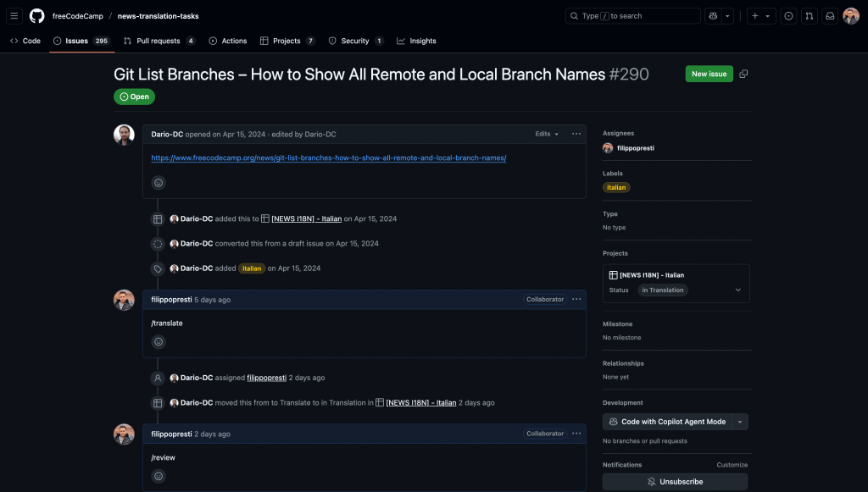Click the In Translation status pill

click(663, 290)
